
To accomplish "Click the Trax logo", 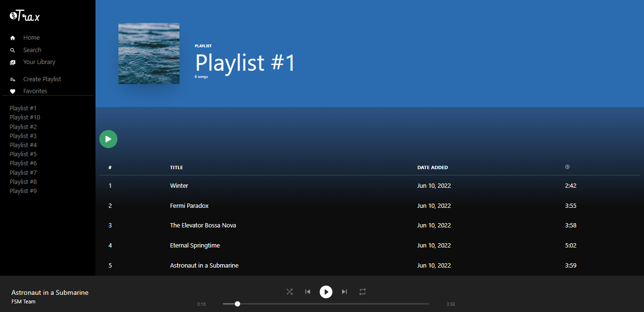I will click(25, 17).
